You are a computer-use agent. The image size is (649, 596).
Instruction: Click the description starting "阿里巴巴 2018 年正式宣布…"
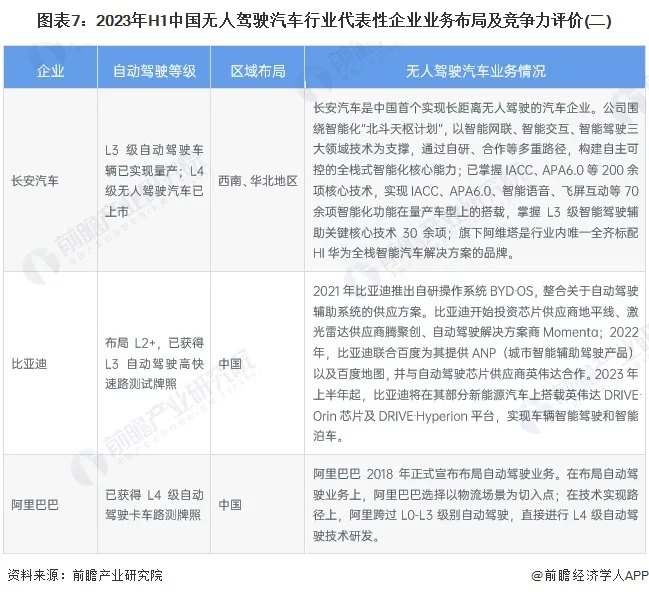[476, 505]
